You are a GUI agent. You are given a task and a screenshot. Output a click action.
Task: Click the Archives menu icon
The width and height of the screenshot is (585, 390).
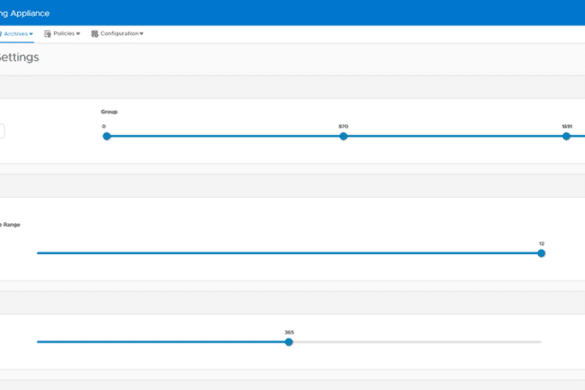click(1, 34)
